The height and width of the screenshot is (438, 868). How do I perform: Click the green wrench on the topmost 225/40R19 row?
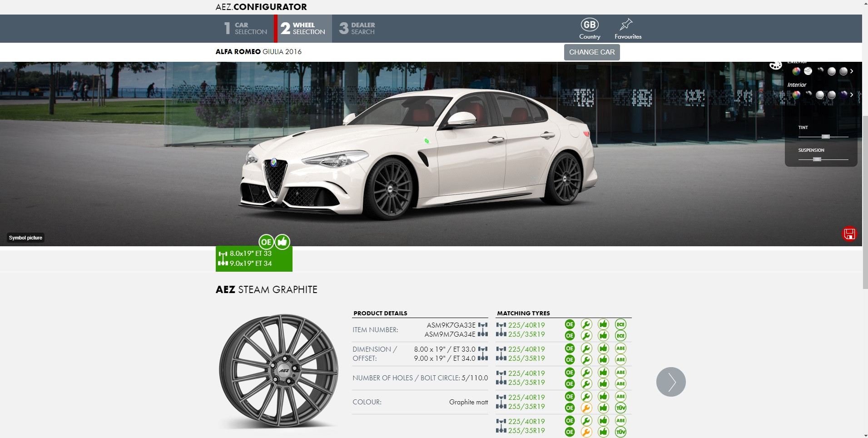coord(586,324)
